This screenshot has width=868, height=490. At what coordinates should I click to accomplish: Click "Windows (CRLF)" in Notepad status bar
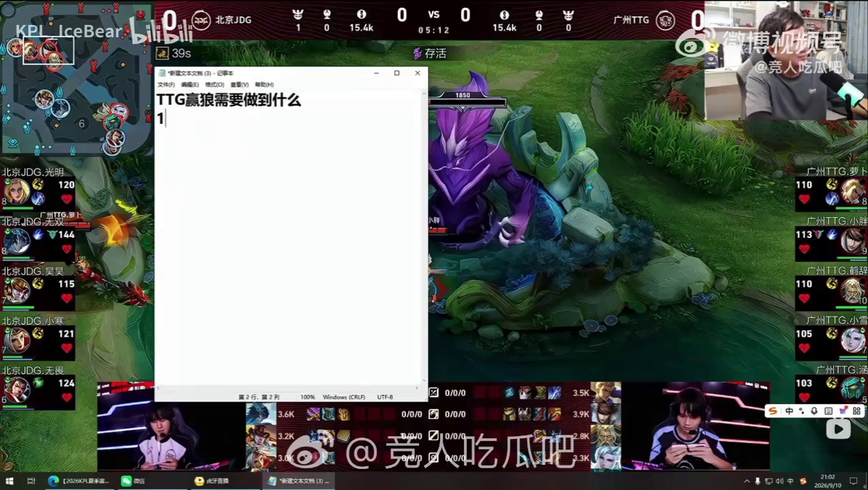pyautogui.click(x=344, y=397)
